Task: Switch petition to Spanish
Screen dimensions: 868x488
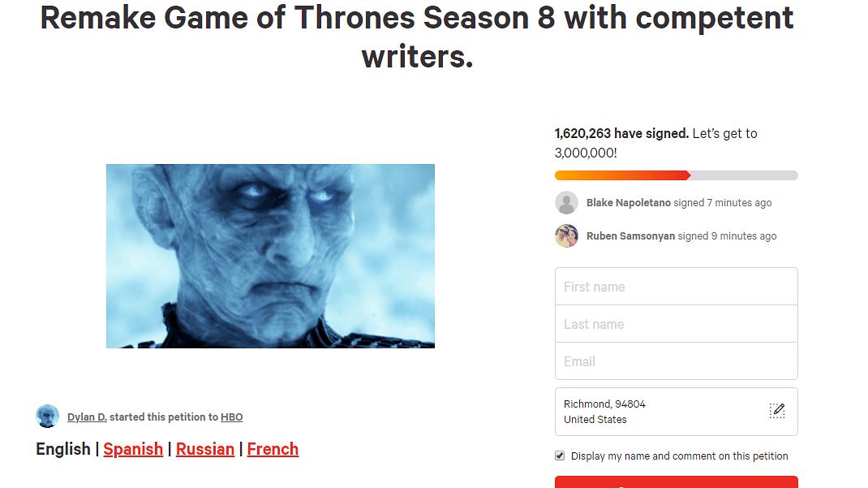Action: point(133,449)
